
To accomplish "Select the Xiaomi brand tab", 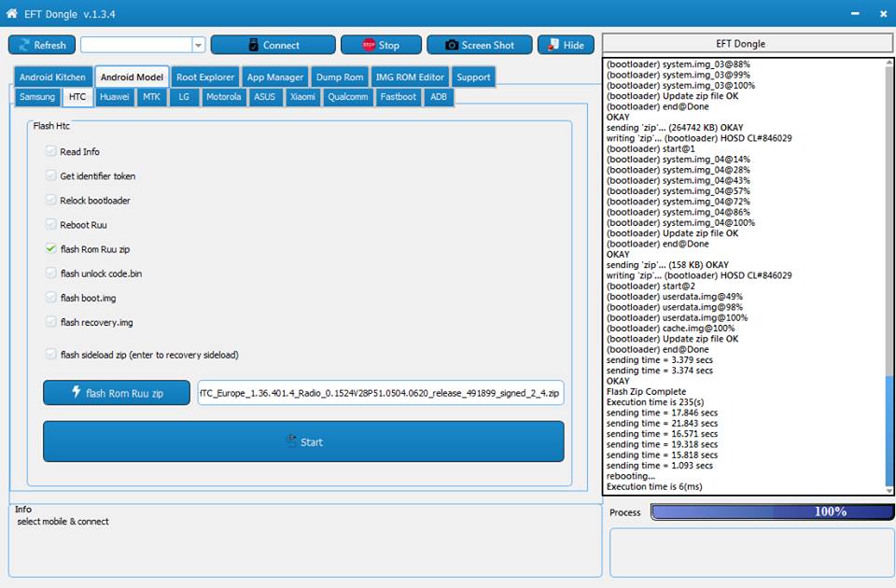I will pyautogui.click(x=302, y=96).
